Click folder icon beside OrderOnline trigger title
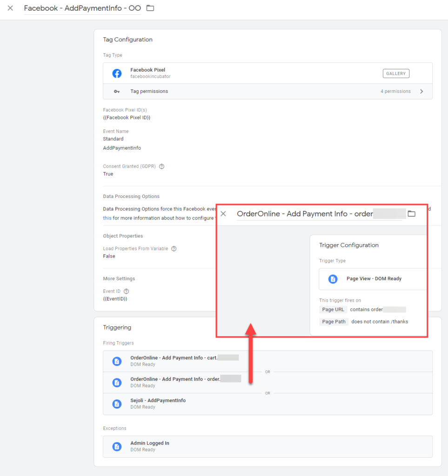Viewport: 448px width, 476px height. pyautogui.click(x=411, y=214)
